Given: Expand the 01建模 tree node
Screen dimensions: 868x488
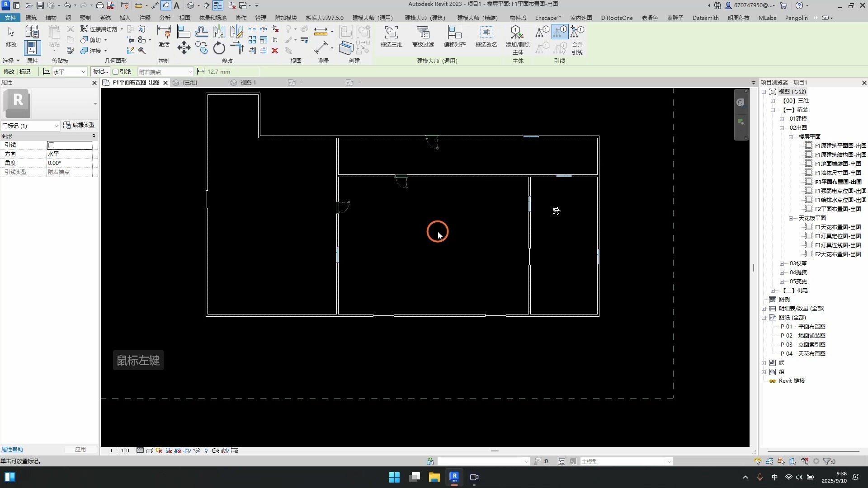Looking at the screenshot, I should (782, 118).
